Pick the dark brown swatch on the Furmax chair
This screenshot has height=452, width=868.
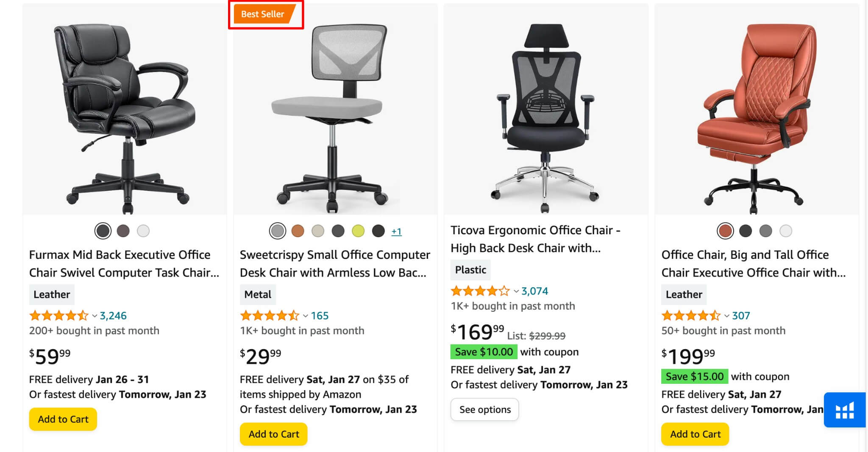coord(123,231)
